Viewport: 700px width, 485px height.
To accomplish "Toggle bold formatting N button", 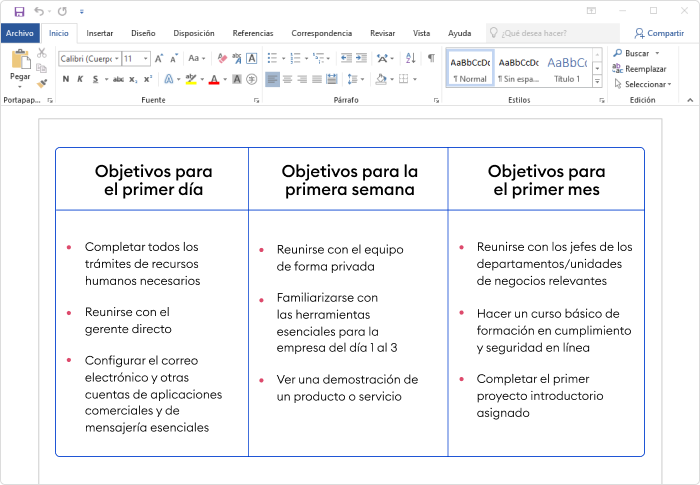I will [66, 79].
